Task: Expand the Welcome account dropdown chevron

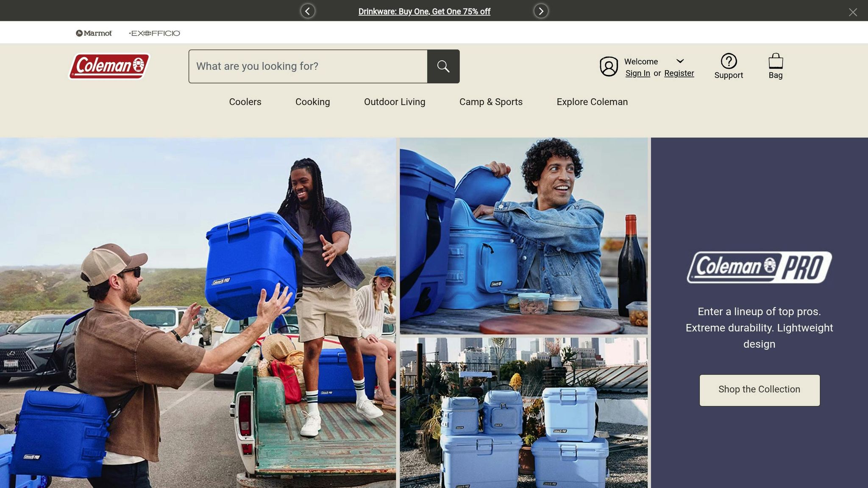Action: click(680, 61)
